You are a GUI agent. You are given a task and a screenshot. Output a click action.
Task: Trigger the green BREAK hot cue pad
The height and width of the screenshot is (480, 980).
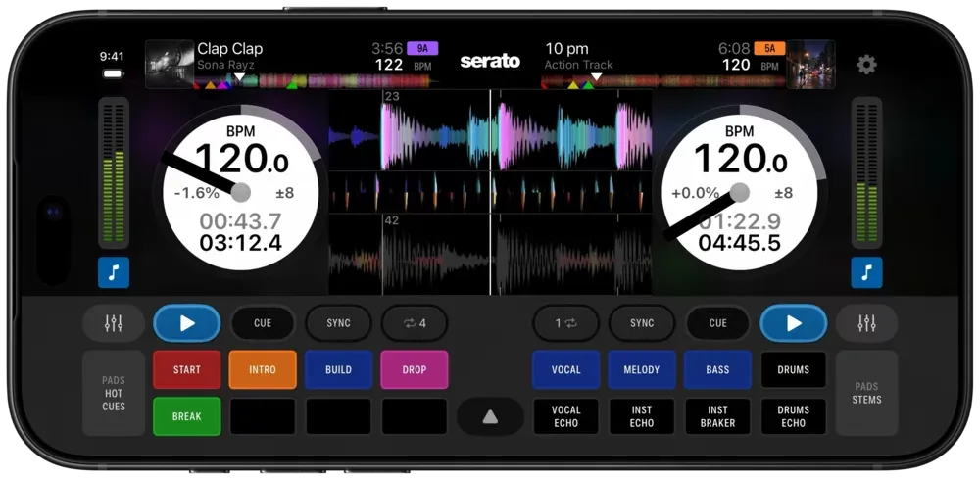pyautogui.click(x=187, y=416)
